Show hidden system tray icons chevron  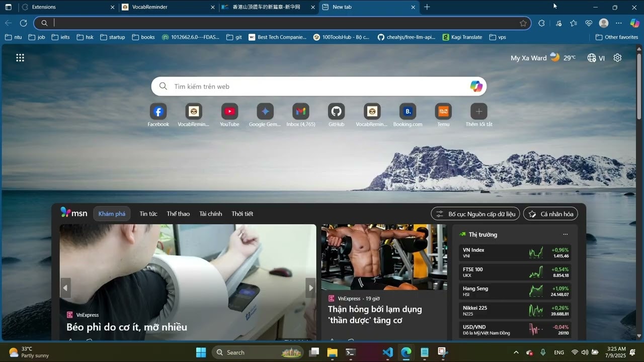coord(516,352)
